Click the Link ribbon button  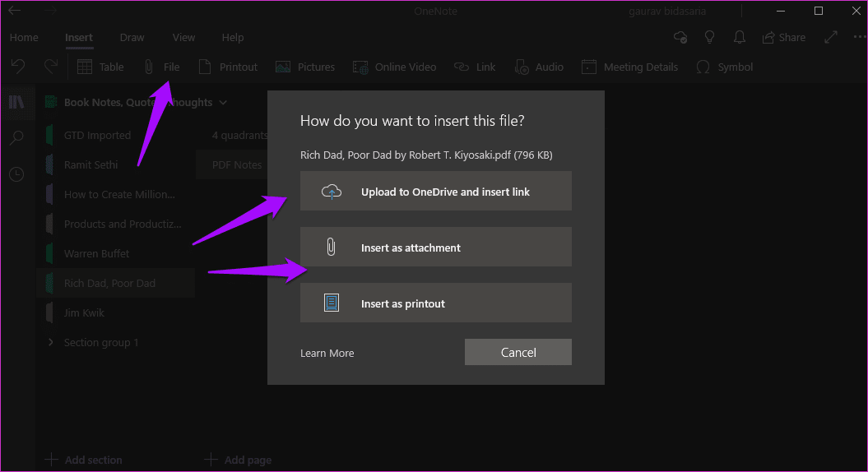(x=475, y=67)
